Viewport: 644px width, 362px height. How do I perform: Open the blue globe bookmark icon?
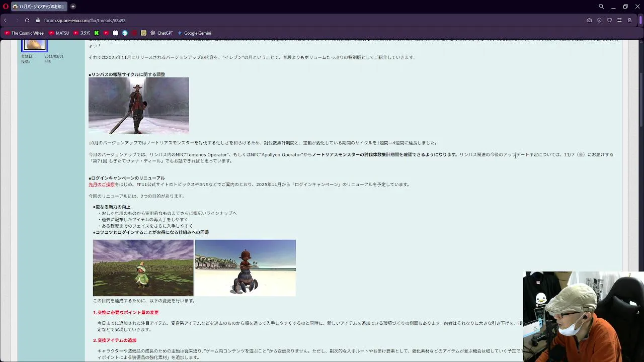click(125, 33)
